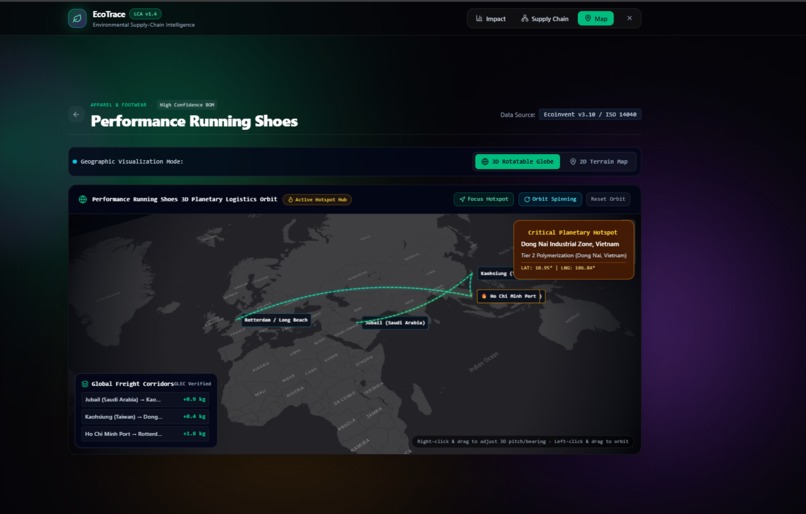The image size is (806, 514).
Task: Click the Focus Hotspot button
Action: click(x=484, y=199)
